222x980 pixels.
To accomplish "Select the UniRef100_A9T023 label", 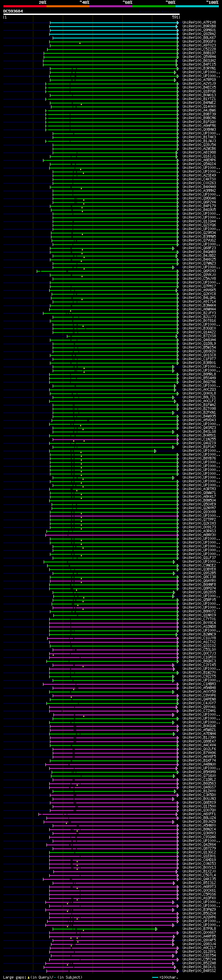I will [199, 45].
